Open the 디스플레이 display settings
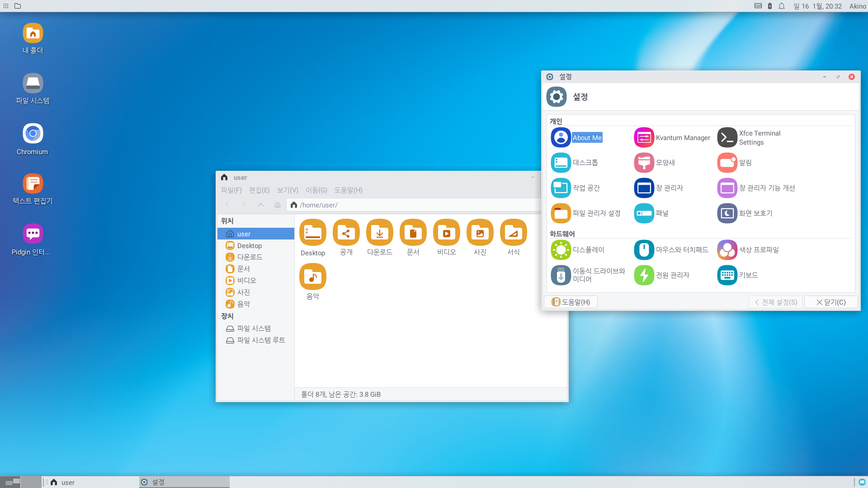 [561, 250]
